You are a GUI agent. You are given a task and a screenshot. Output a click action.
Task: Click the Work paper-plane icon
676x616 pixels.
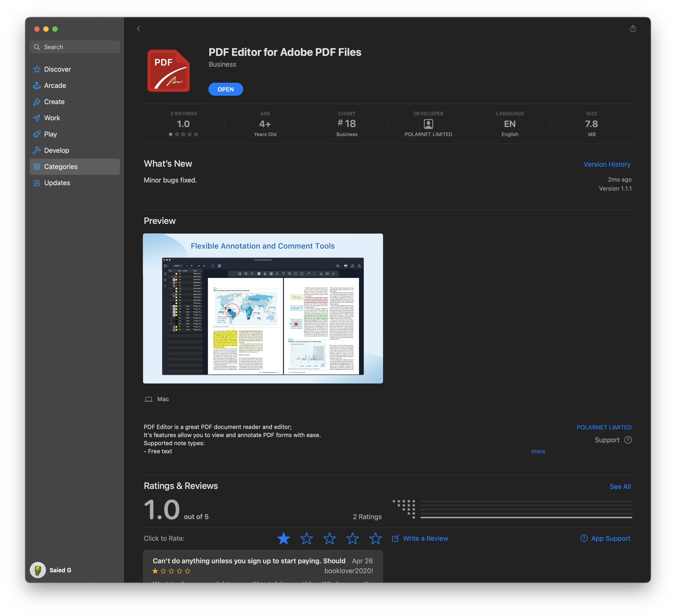[x=37, y=118]
